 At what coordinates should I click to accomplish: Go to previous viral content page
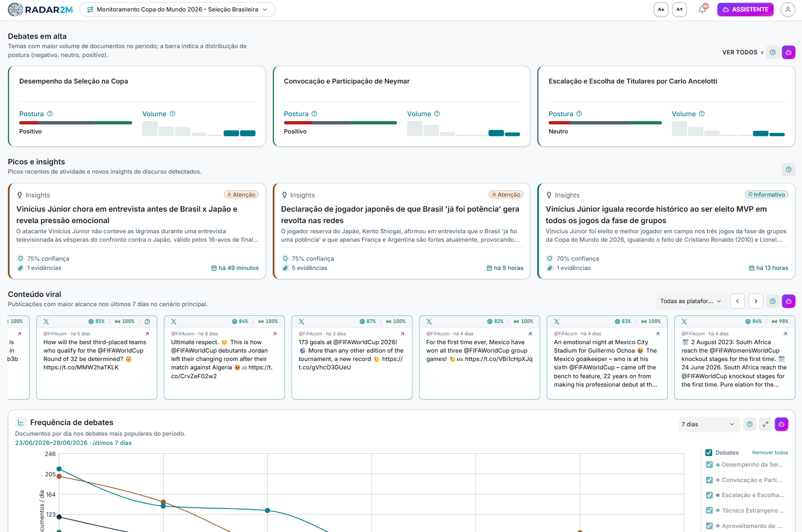coord(737,301)
